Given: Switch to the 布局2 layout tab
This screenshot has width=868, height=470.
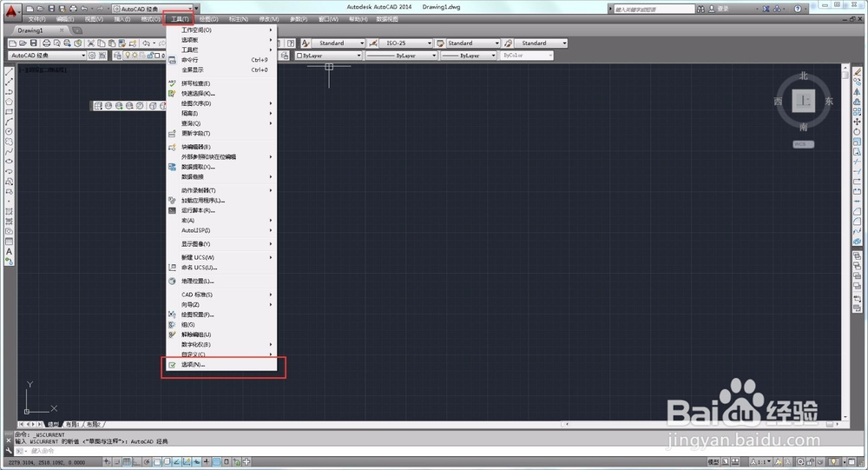Looking at the screenshot, I should (93, 425).
